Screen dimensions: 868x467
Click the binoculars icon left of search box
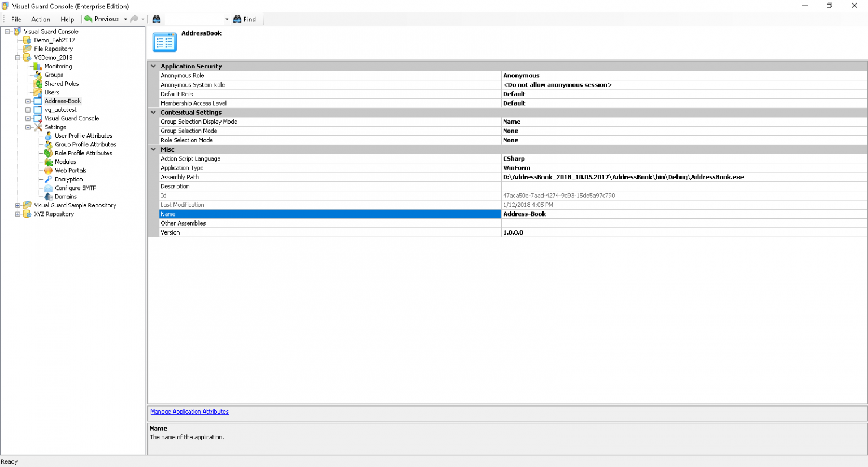coord(157,19)
